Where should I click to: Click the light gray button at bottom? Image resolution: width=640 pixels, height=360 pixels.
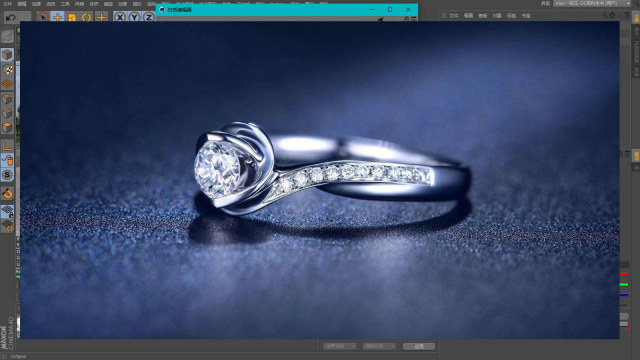click(419, 346)
